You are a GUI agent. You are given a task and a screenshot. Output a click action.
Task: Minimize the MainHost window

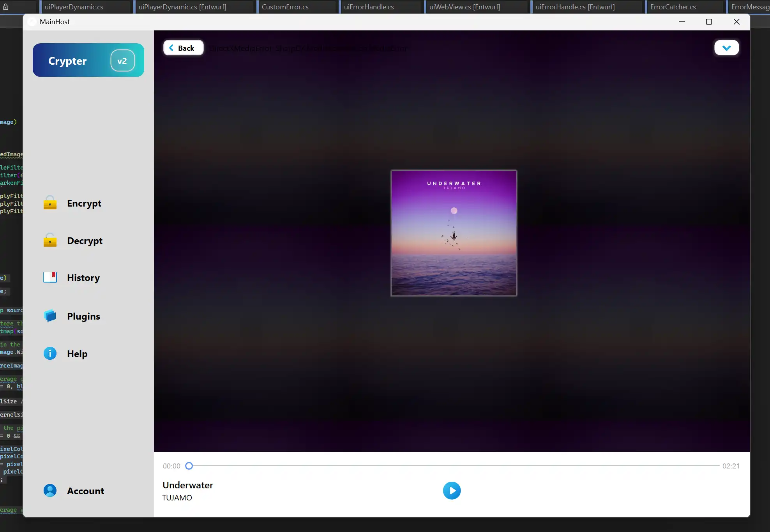pyautogui.click(x=682, y=22)
